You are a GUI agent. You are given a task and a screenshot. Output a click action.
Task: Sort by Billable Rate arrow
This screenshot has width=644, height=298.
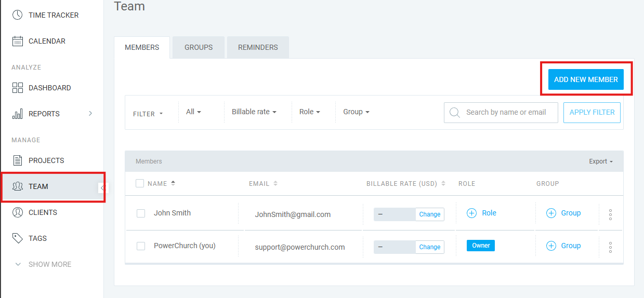(443, 183)
